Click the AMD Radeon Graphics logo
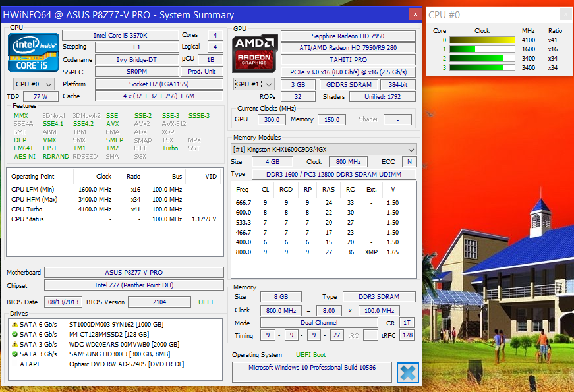Image resolution: width=574 pixels, height=392 pixels. click(x=255, y=53)
